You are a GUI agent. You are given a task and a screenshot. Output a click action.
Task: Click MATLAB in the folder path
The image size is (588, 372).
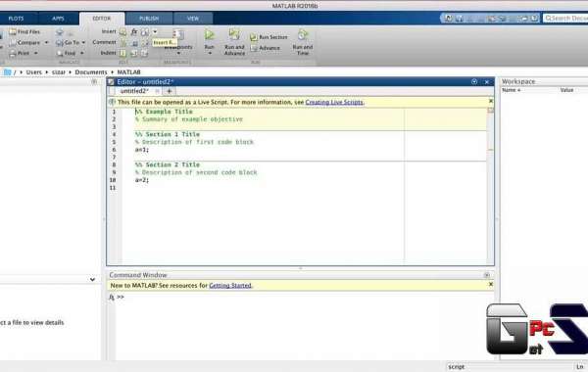[x=128, y=71]
